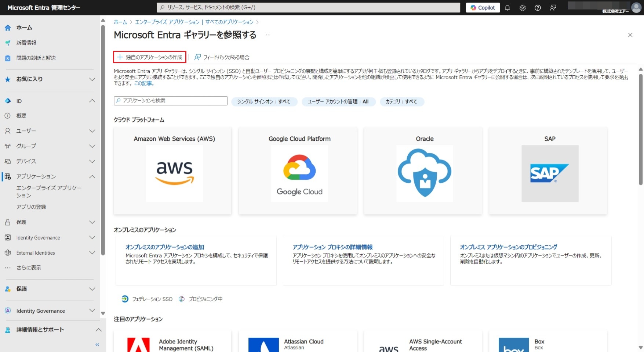Expand the お気に入り section

click(x=92, y=79)
